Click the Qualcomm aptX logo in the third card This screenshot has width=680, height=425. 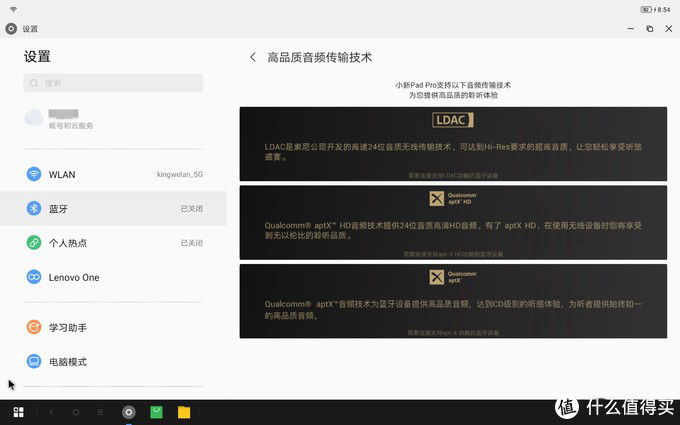coord(453,277)
